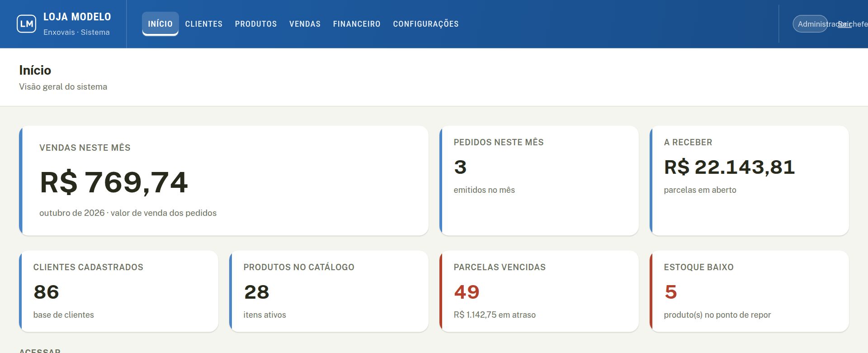Click the Parcelas Vencidas card heading
This screenshot has height=353, width=868.
tap(500, 267)
